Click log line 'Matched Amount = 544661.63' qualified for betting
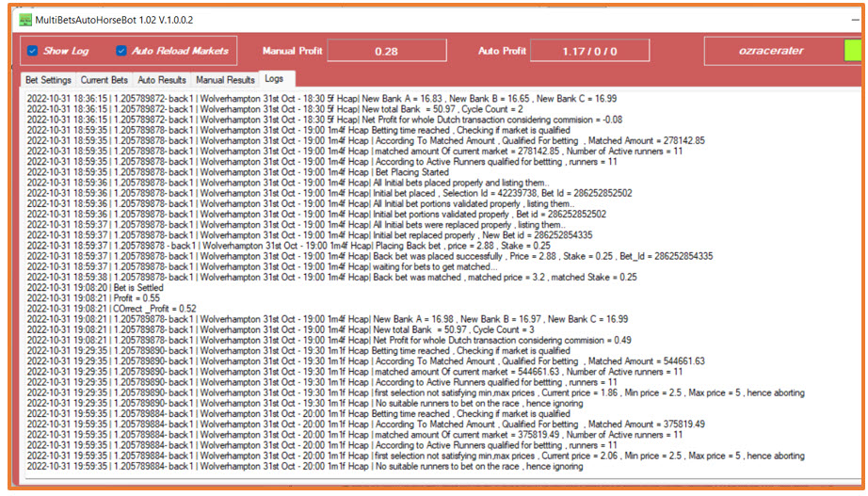The width and height of the screenshot is (868, 496). tap(366, 360)
